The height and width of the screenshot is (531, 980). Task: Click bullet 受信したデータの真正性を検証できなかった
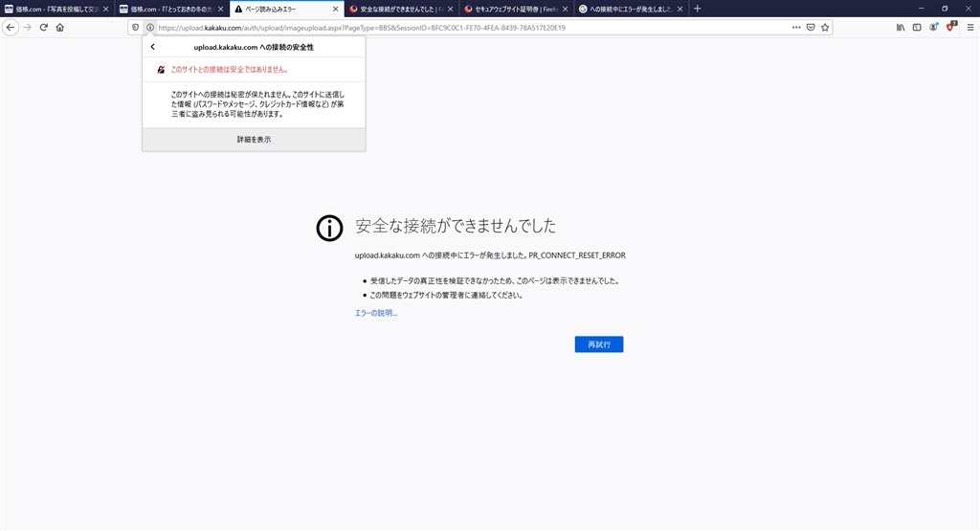coord(495,281)
